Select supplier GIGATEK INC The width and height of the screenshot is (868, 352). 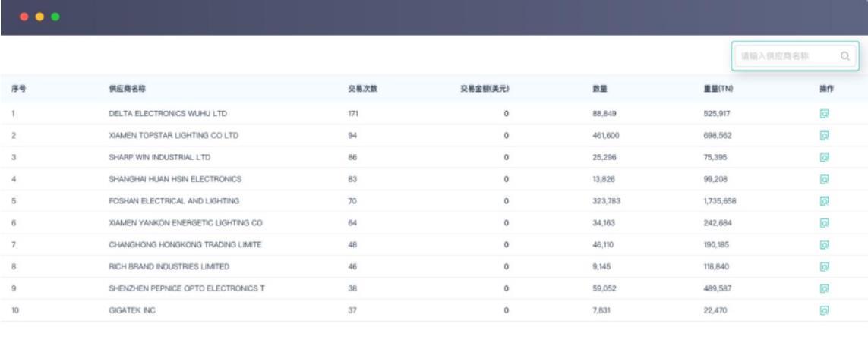click(x=132, y=310)
